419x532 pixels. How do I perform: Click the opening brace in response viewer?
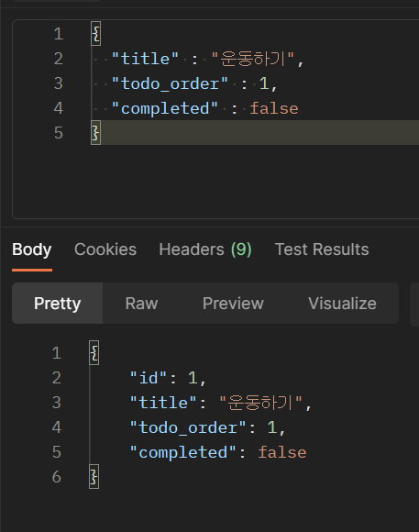[94, 353]
